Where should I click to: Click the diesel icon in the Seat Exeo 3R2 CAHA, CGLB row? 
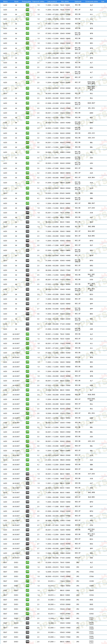(x=28, y=628)
